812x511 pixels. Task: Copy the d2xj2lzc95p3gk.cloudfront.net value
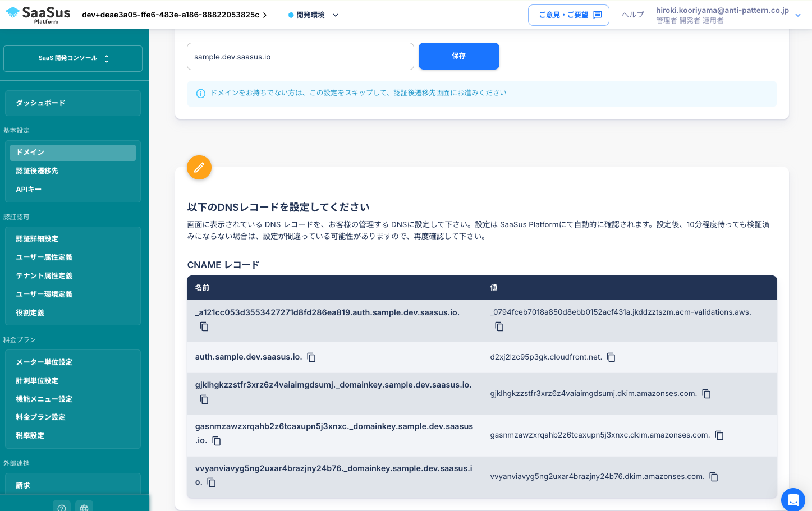pos(611,357)
